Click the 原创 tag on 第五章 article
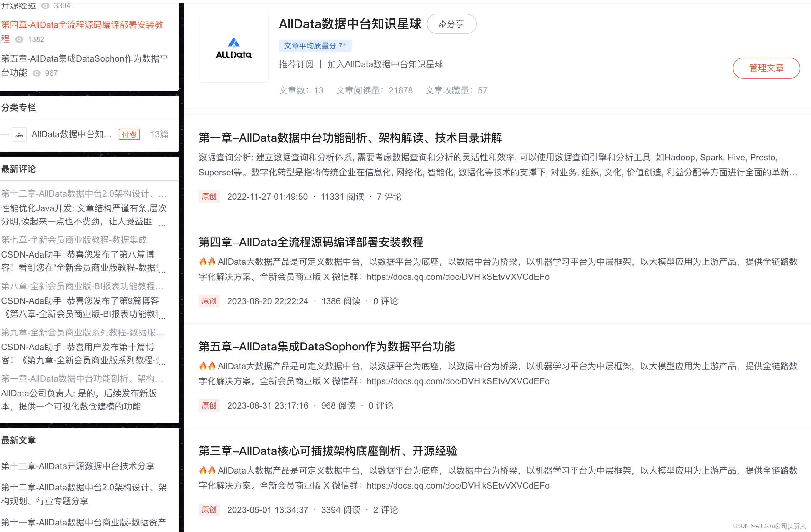 209,405
